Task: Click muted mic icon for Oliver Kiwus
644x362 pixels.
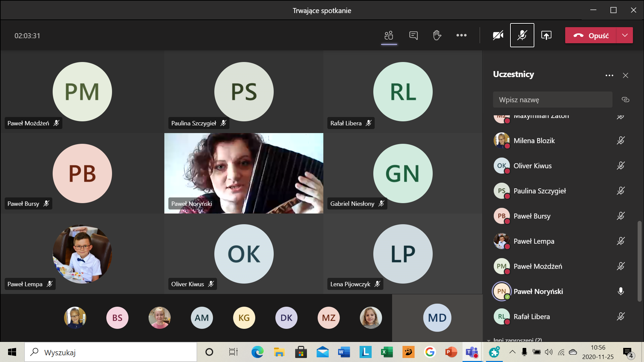Action: [x=621, y=166]
